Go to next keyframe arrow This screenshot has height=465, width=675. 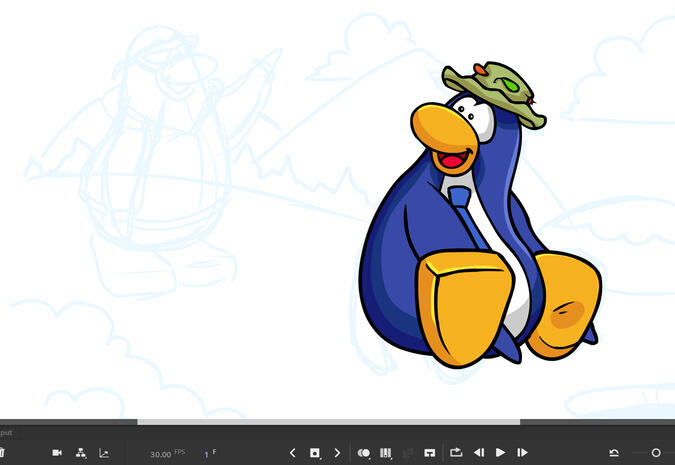(337, 453)
